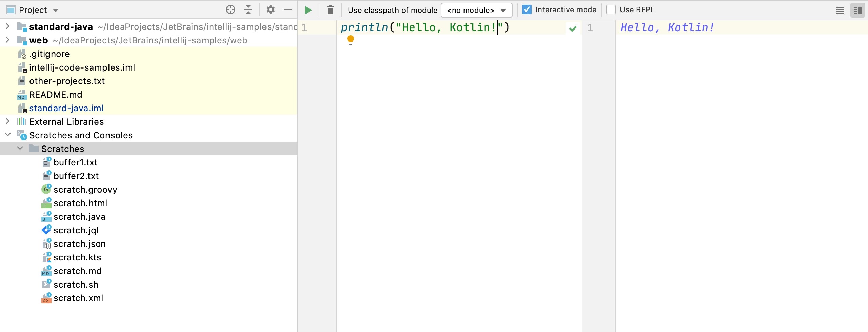
Task: Locate opened file with the target icon
Action: [230, 10]
